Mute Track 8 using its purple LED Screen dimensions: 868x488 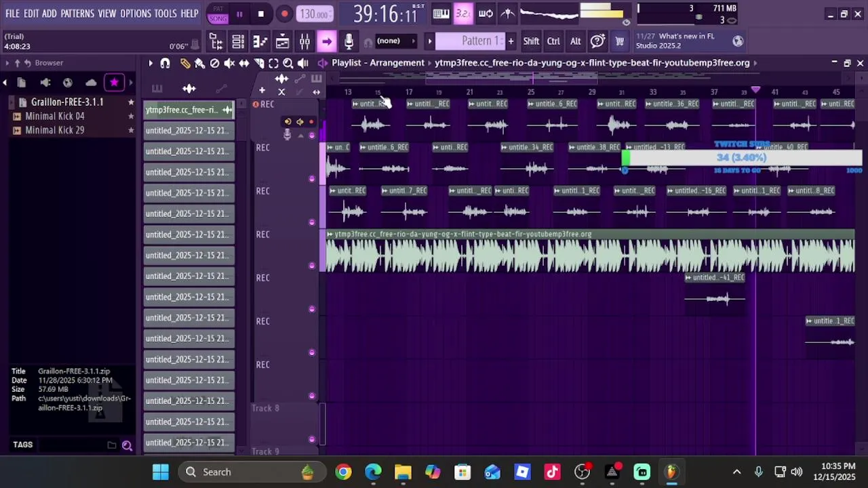click(312, 439)
